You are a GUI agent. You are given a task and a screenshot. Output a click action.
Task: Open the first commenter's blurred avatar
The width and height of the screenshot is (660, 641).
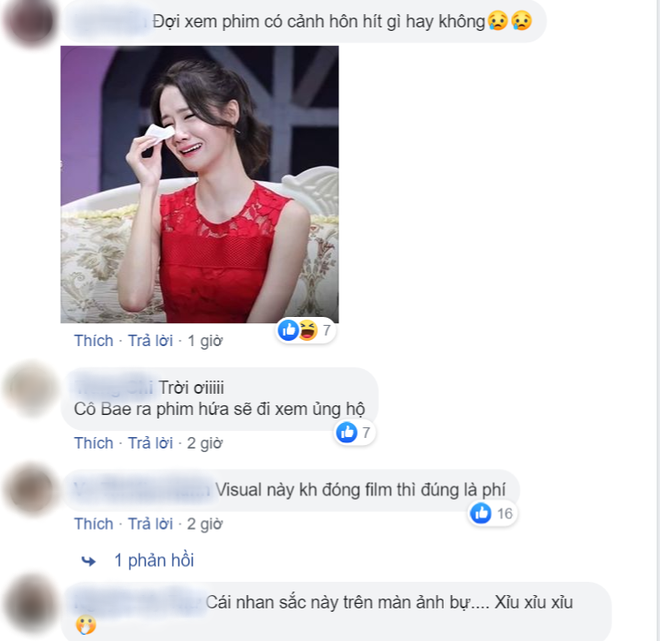tap(29, 20)
